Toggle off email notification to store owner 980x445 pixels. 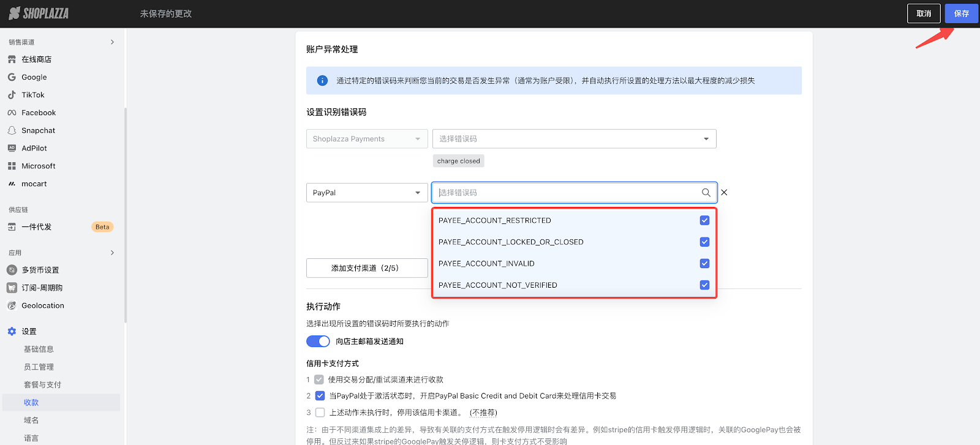(318, 342)
